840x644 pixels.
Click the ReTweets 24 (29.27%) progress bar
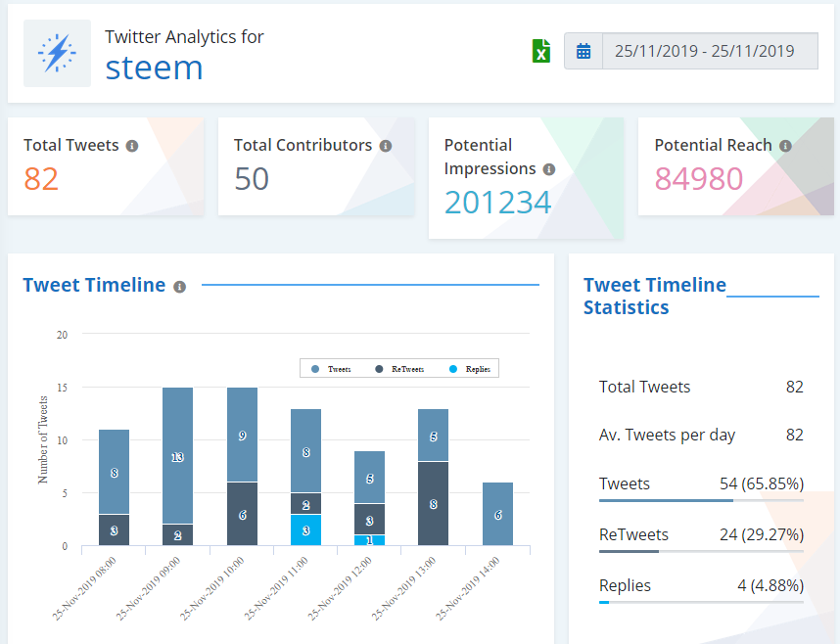pyautogui.click(x=701, y=551)
